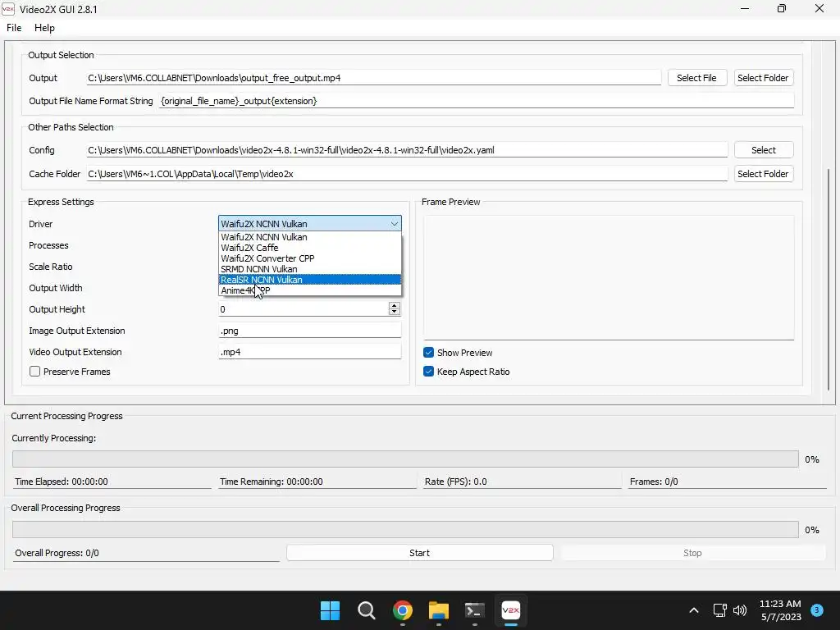Click the Rate (FPS): 0.0 text

[456, 481]
